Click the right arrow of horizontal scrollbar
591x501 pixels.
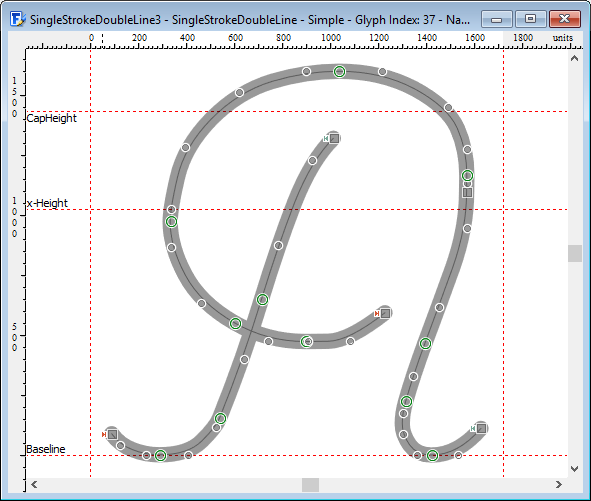tap(559, 484)
